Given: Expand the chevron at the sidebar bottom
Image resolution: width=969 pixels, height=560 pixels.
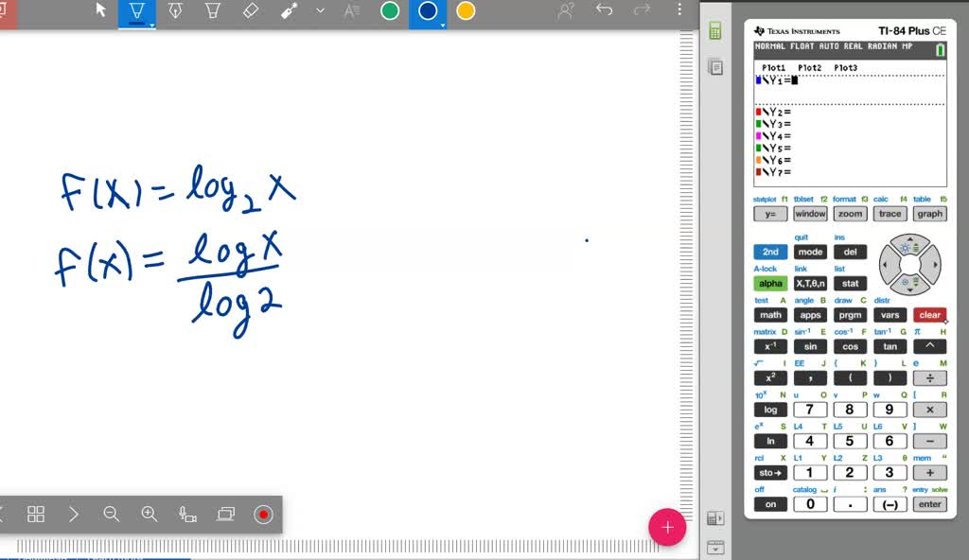Looking at the screenshot, I should pyautogui.click(x=714, y=547).
